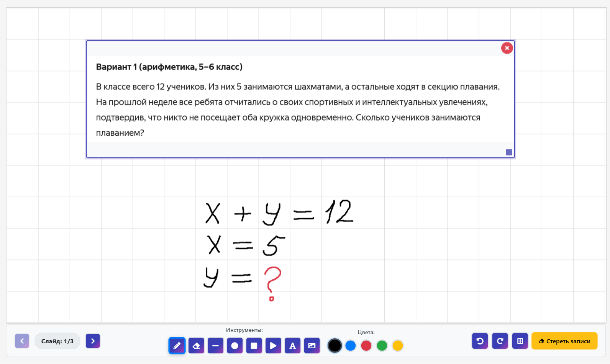Select the line tool
The image size is (610, 364).
215,346
